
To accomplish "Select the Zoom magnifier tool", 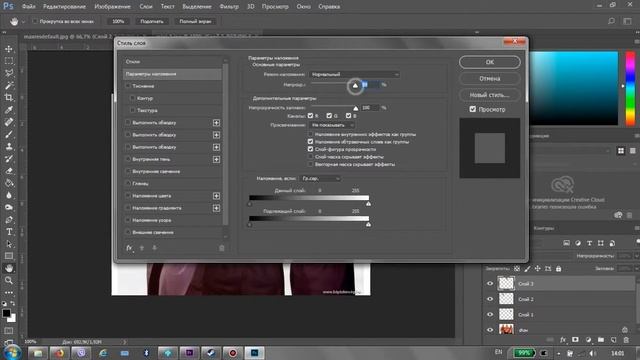I will point(9,280).
